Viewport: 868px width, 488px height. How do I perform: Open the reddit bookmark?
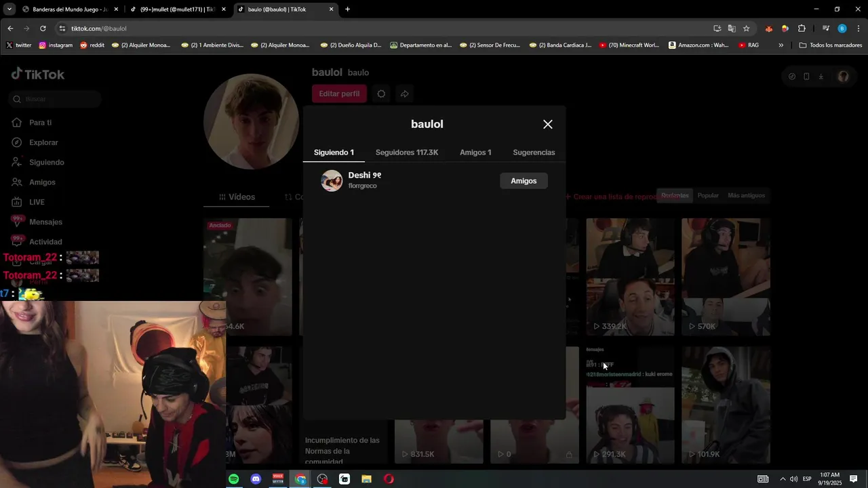[92, 45]
